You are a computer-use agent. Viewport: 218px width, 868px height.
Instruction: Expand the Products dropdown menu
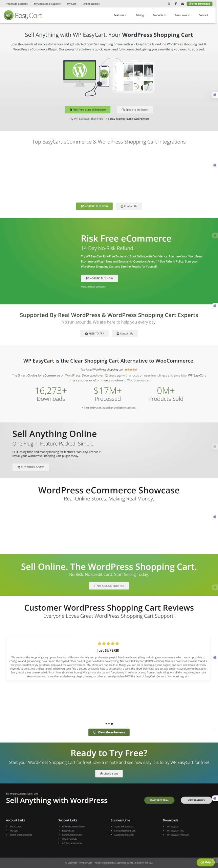coord(159,15)
